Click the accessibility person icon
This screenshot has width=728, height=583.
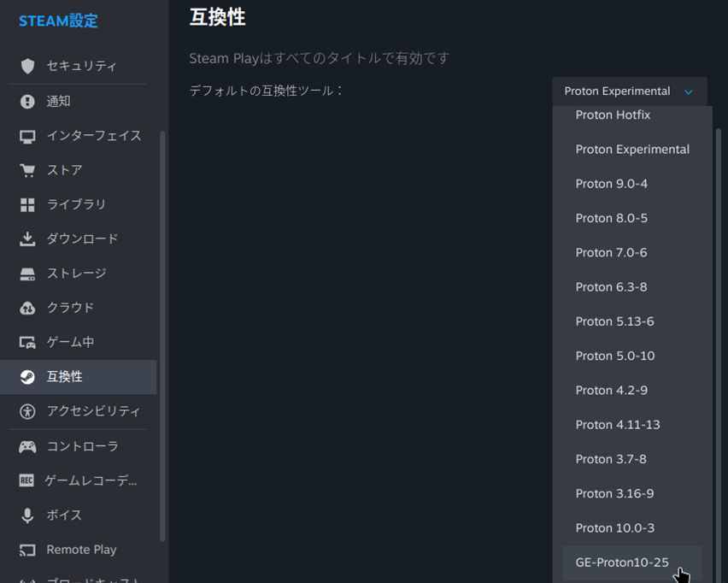[x=27, y=411]
